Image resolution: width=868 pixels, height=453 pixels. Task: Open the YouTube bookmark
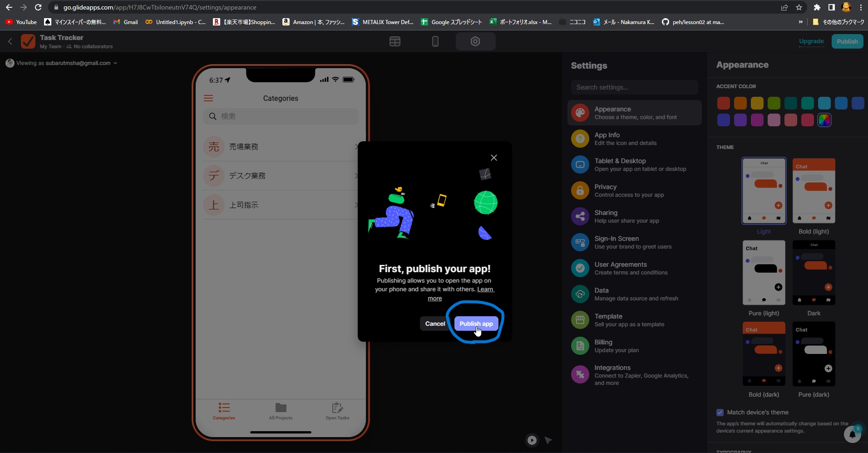point(21,22)
